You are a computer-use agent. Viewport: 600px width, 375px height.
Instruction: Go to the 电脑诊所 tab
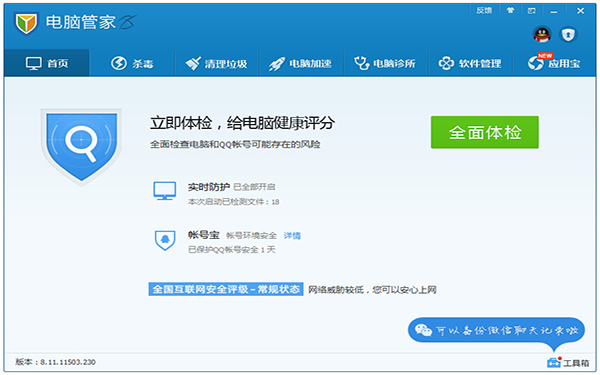(385, 63)
